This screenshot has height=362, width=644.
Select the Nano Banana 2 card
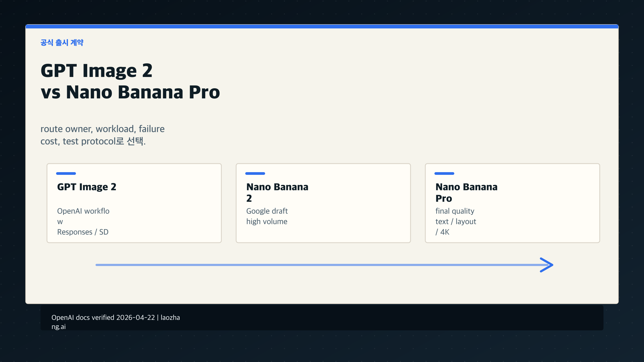[323, 203]
